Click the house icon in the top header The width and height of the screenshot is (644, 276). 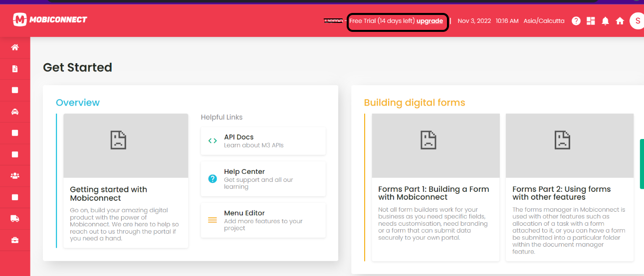620,21
